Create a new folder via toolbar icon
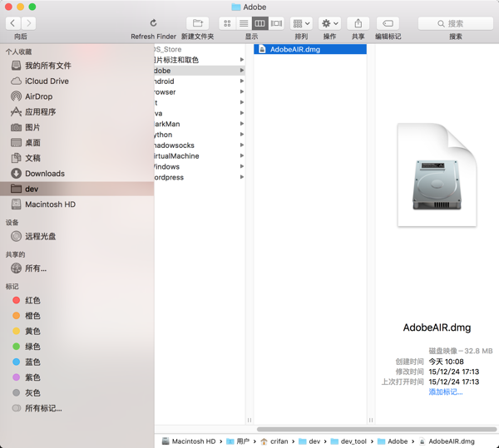Screen dimensions: 499x448 (198, 23)
